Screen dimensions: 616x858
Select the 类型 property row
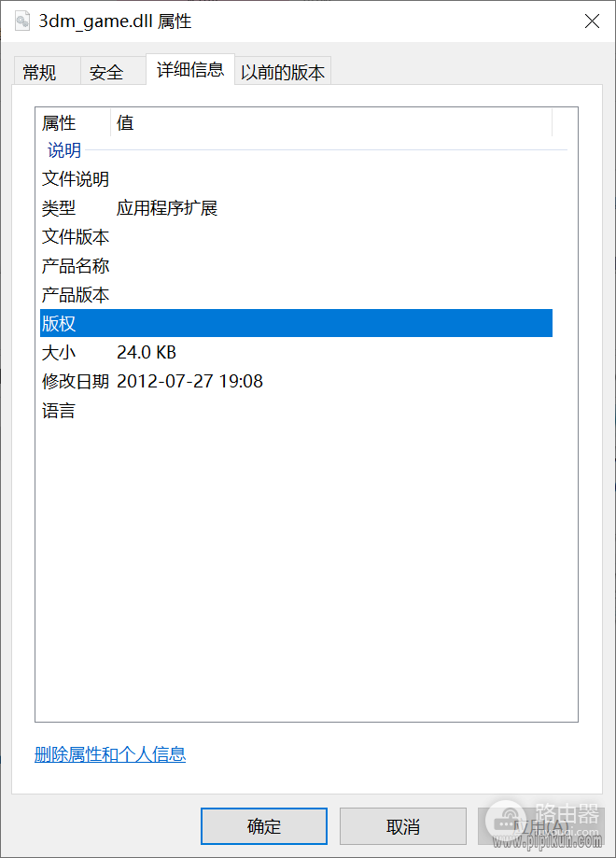pos(59,208)
